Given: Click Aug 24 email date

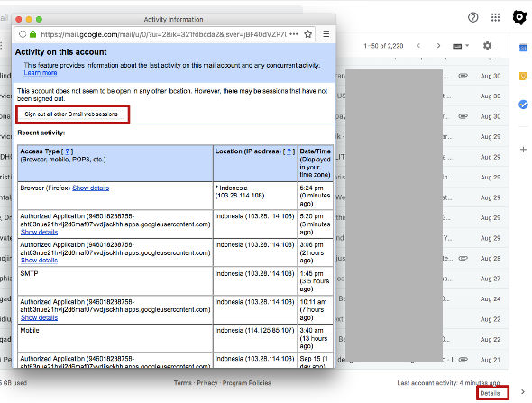Looking at the screenshot, I should click(x=491, y=298).
